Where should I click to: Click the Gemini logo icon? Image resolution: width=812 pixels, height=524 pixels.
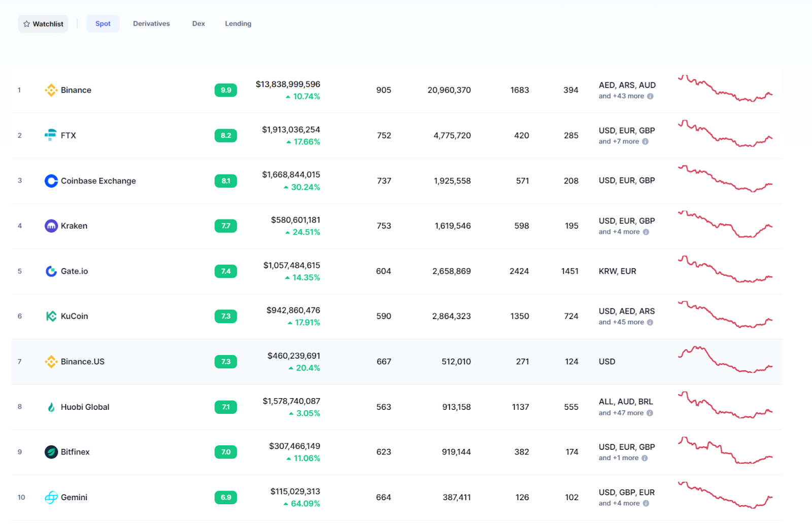pyautogui.click(x=51, y=498)
